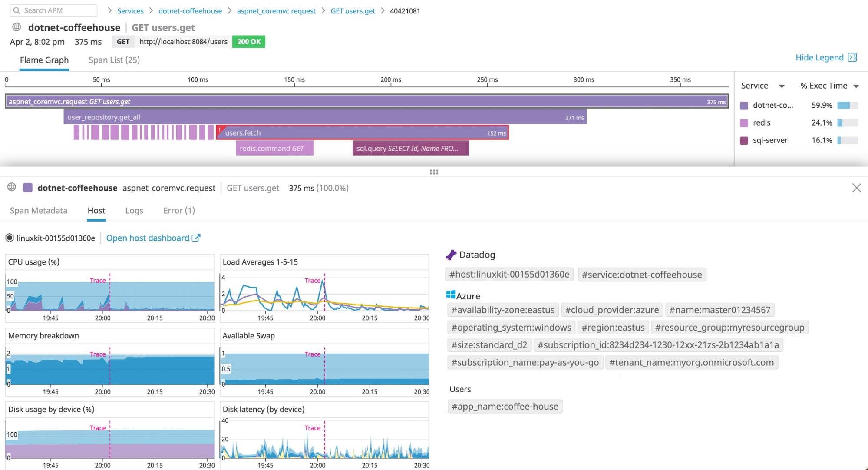
Task: Click the red error indicator on users.fetch span
Action: [x=220, y=129]
